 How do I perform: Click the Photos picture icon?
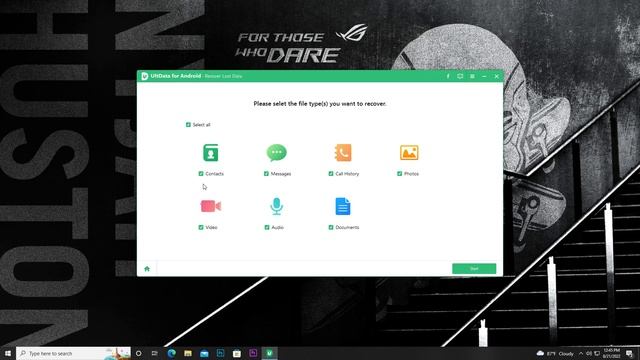pos(409,153)
